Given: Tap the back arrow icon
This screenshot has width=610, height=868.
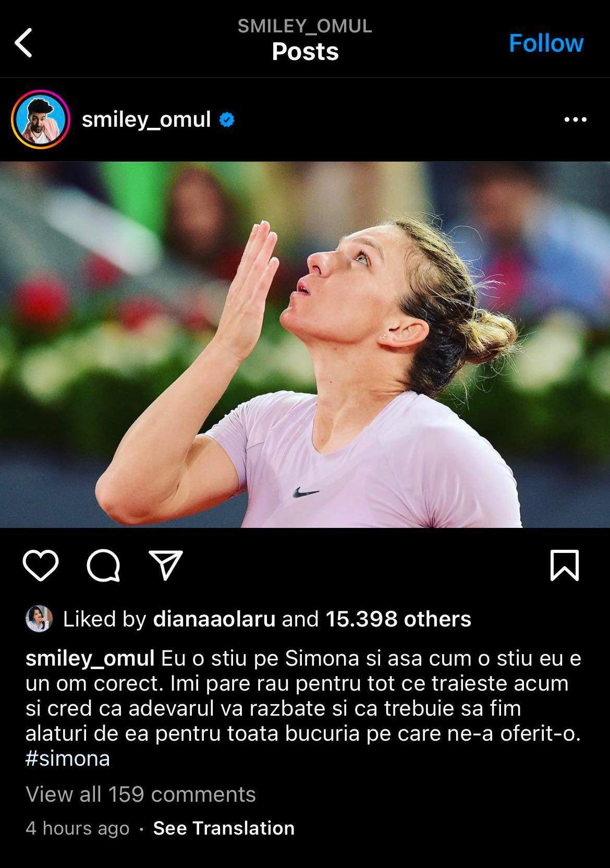Looking at the screenshot, I should (x=23, y=42).
